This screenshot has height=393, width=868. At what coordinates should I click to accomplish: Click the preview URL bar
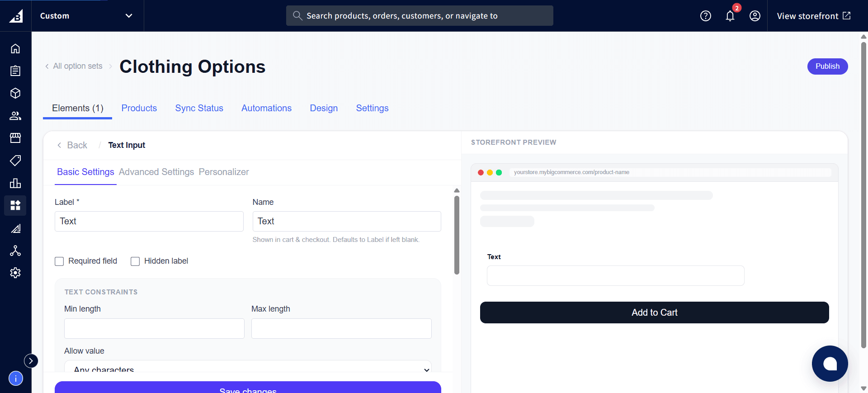pyautogui.click(x=670, y=172)
